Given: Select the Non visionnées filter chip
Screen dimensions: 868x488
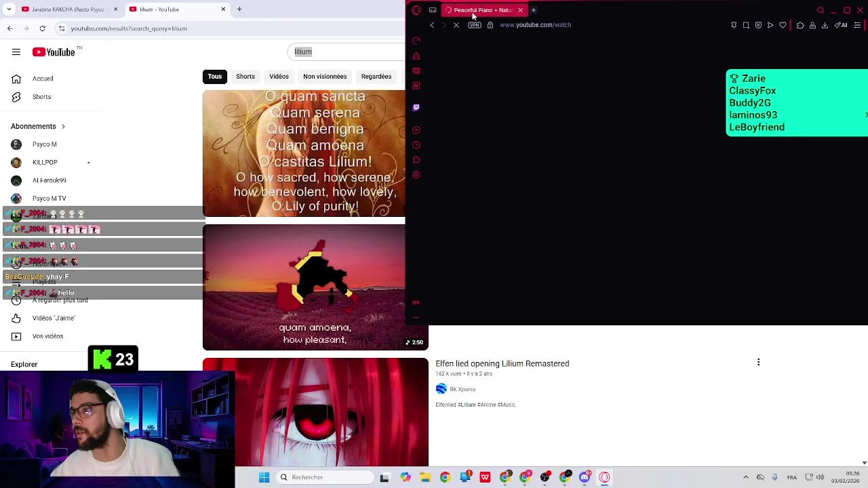Looking at the screenshot, I should click(325, 77).
